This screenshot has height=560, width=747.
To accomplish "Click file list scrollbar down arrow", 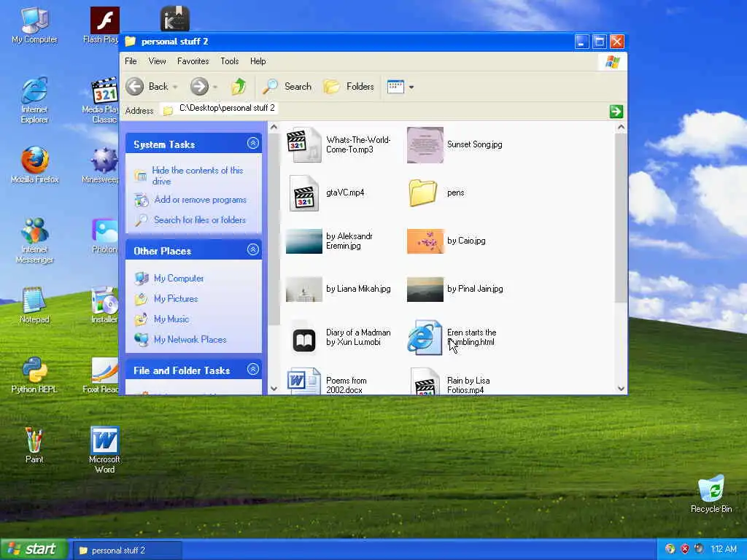I will point(621,388).
